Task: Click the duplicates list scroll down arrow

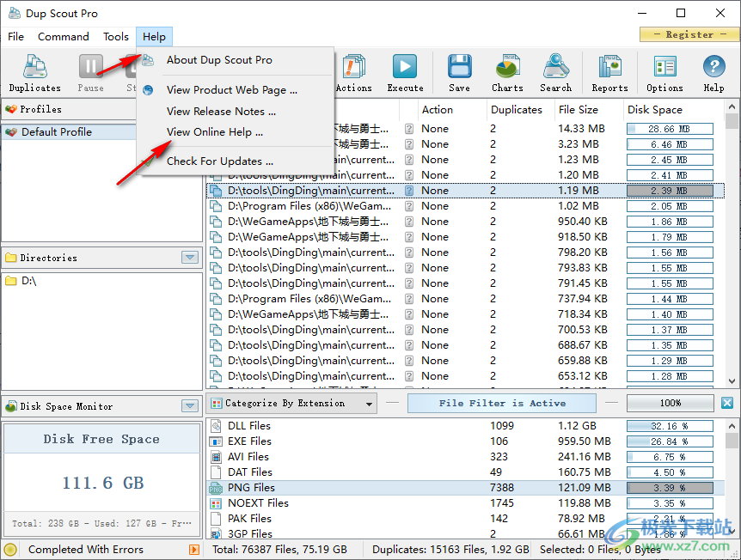Action: coord(732,381)
